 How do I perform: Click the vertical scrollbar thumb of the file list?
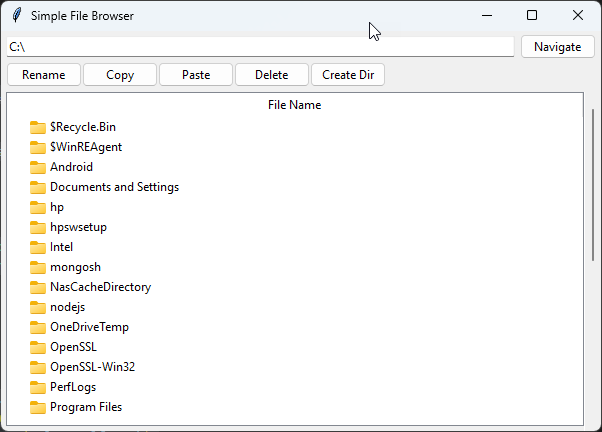pos(593,185)
